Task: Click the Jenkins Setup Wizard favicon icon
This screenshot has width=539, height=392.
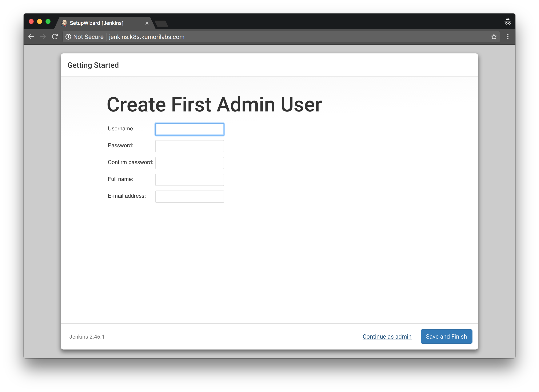Action: (64, 23)
